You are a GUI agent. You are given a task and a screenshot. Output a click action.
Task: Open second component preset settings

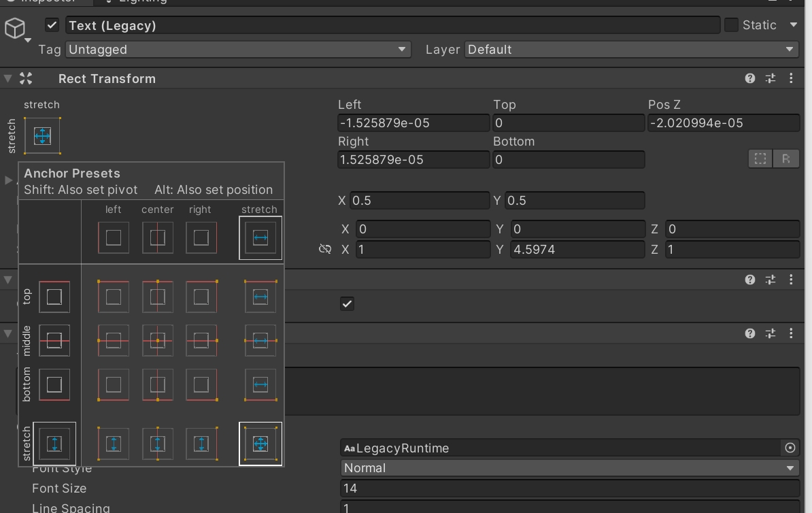click(771, 280)
